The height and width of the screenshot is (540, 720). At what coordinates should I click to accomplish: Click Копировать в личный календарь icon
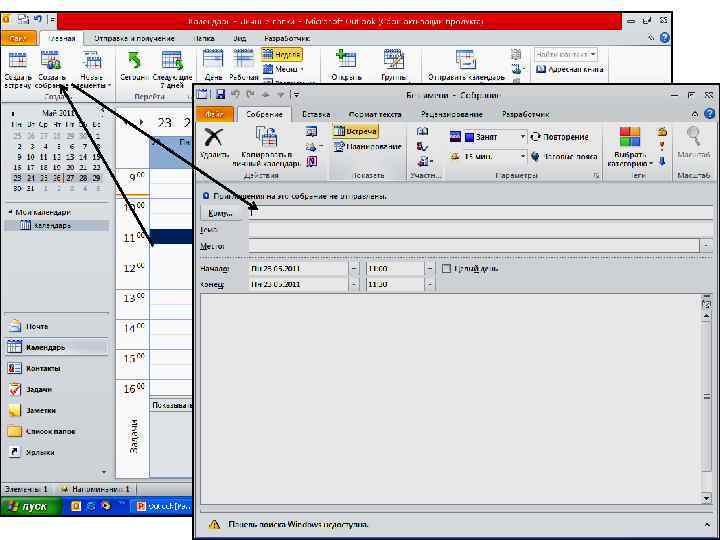click(266, 147)
